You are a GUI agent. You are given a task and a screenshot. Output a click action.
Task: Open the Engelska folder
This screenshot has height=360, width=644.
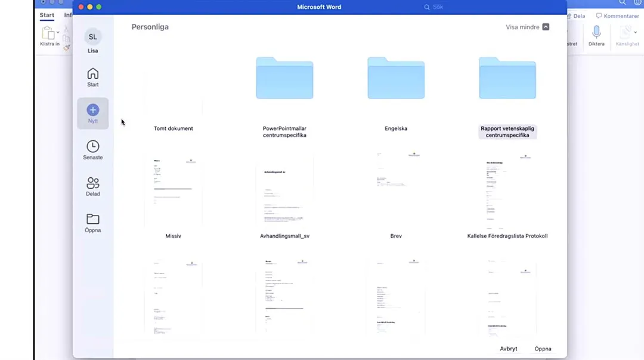pyautogui.click(x=396, y=78)
